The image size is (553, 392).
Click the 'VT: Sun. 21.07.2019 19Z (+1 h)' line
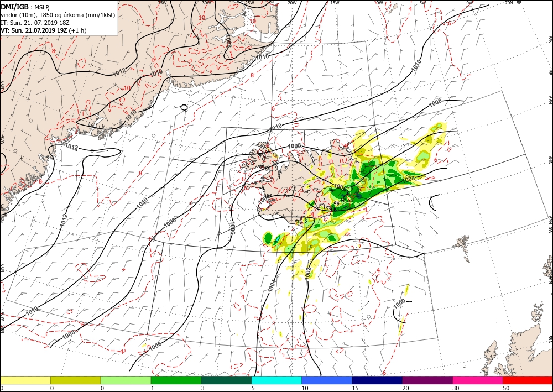(43, 30)
